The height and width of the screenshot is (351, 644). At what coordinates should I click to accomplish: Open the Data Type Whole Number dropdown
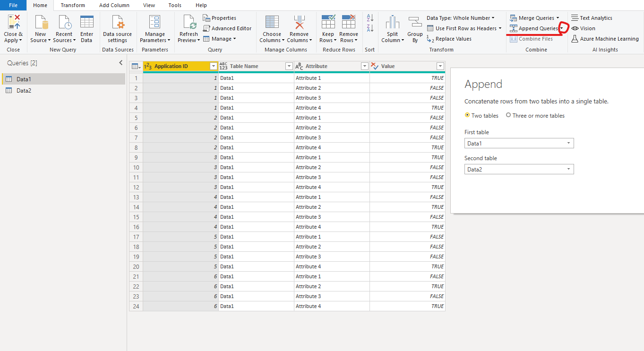(x=461, y=18)
